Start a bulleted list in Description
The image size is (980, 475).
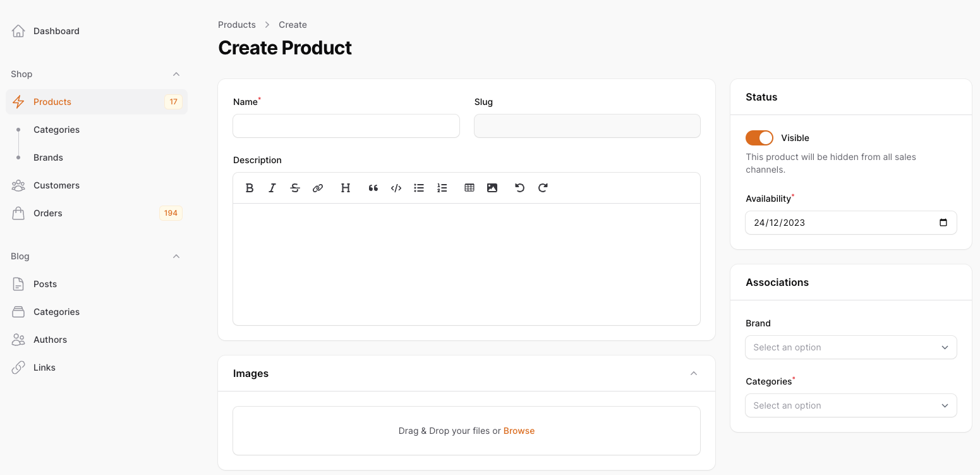(419, 188)
